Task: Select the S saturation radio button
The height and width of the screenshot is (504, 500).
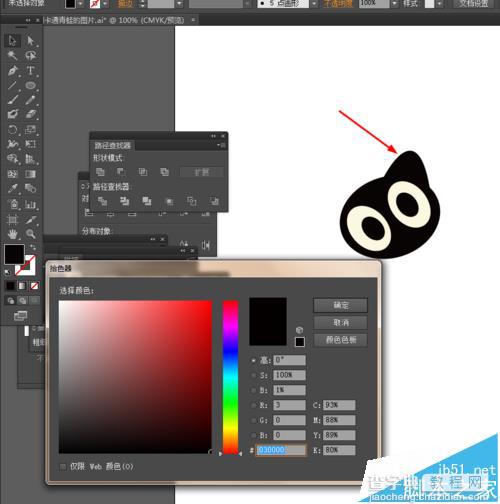Action: [x=254, y=375]
